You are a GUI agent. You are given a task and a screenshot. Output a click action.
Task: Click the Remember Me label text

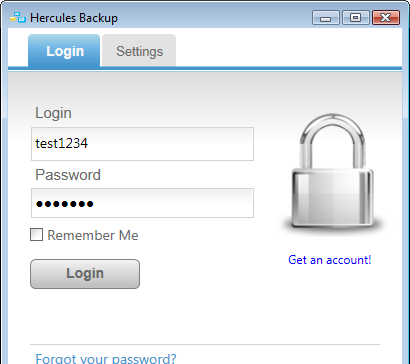pyautogui.click(x=93, y=235)
